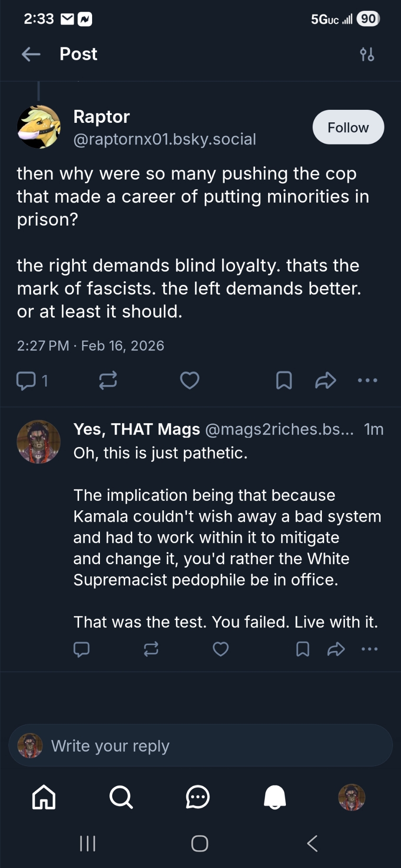
Task: Go to the Home tab
Action: point(44,797)
